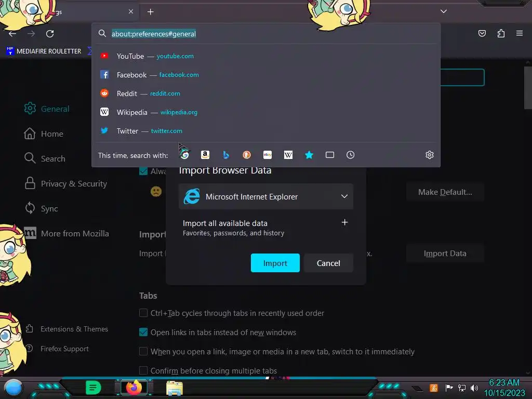The image size is (532, 399).
Task: Open the Pocket save icon
Action: click(482, 33)
